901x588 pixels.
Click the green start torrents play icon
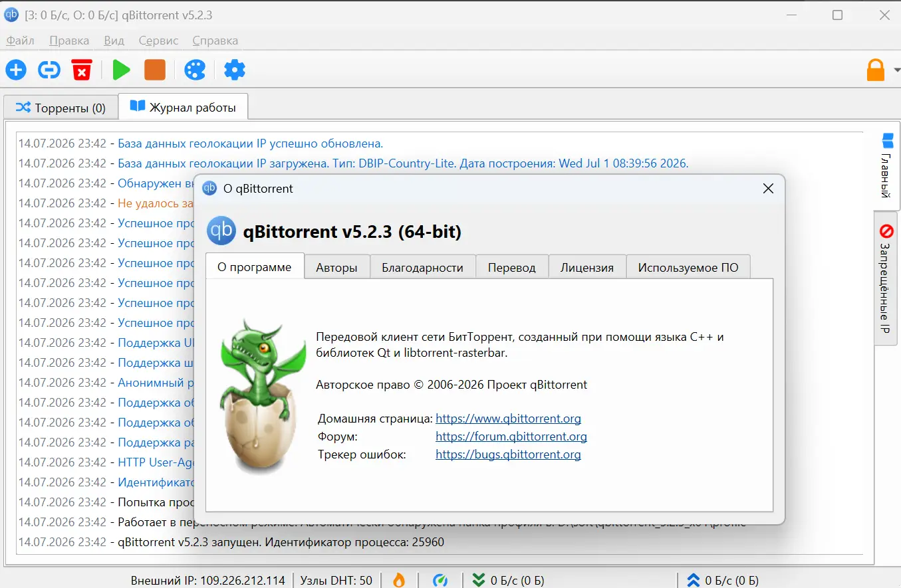(121, 69)
